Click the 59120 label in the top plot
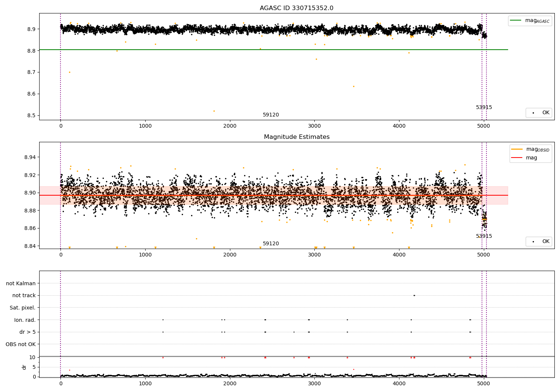 271,115
